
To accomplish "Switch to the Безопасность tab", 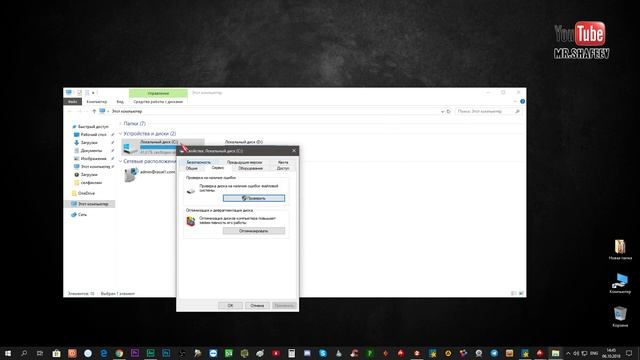I will (198, 162).
